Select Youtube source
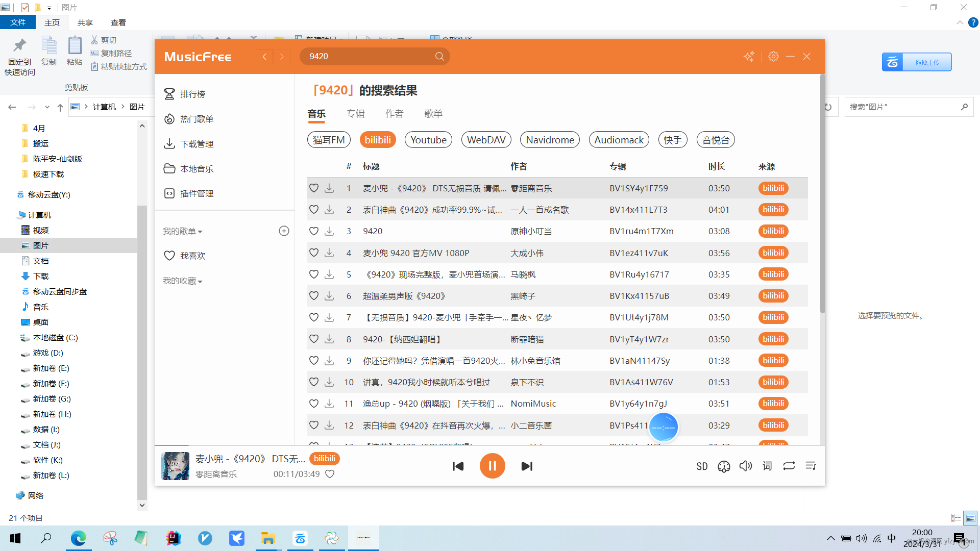Image resolution: width=980 pixels, height=551 pixels. pos(428,140)
